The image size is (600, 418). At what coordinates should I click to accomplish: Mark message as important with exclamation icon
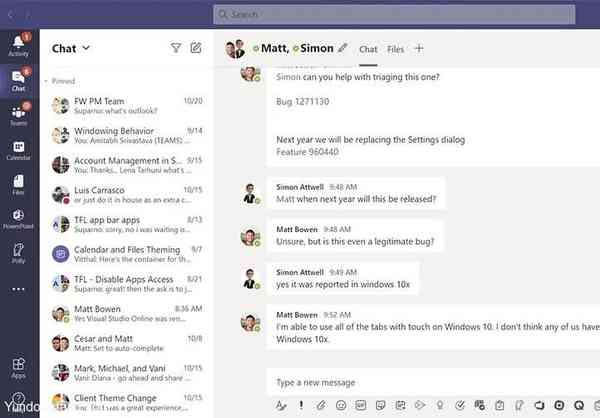(x=302, y=405)
